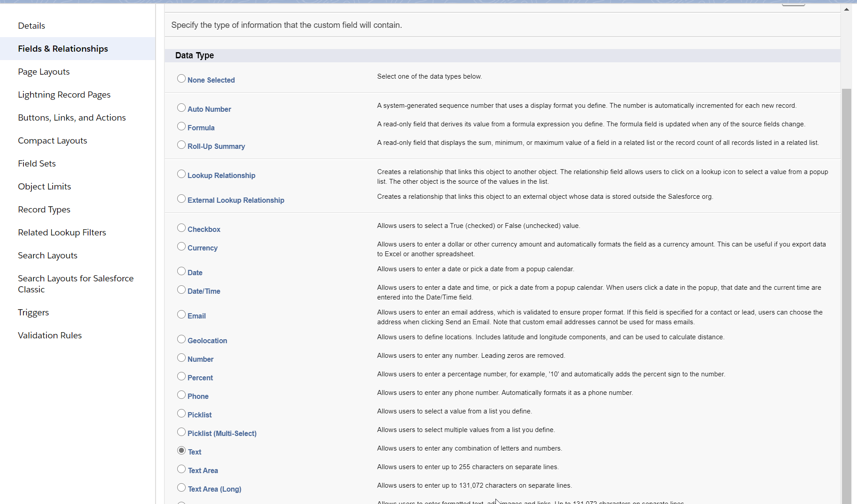
Task: Select the Text Area (Long) option
Action: (181, 488)
